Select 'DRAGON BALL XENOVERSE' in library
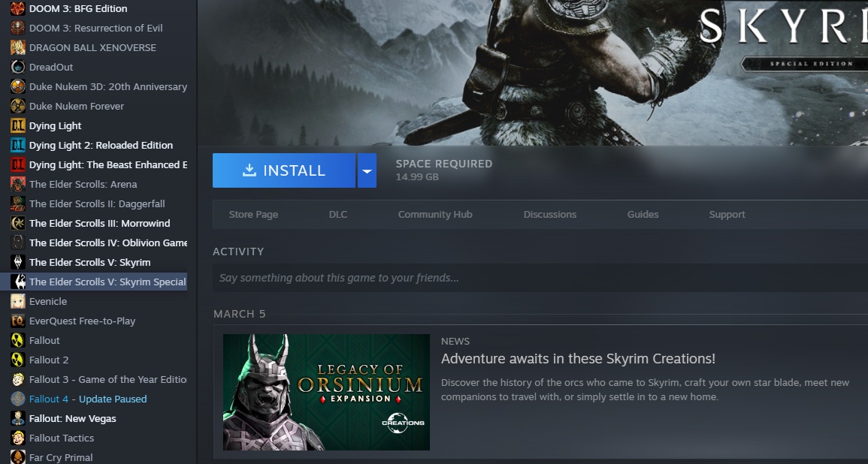Screen dimensions: 868x464 (92, 47)
